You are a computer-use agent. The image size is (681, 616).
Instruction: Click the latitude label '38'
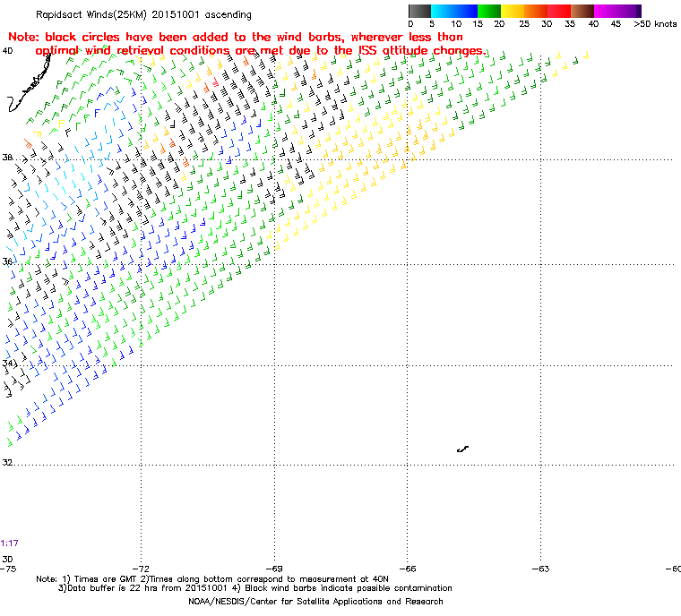[7, 158]
